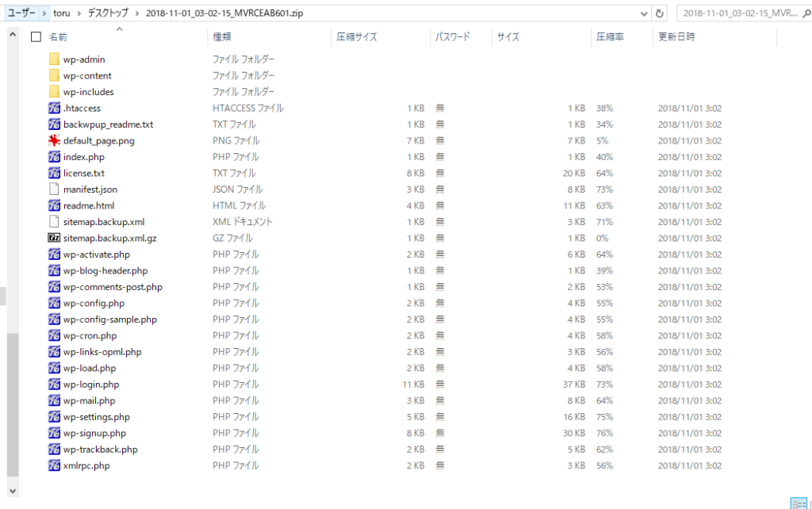Expand the chevron after デスクトップ breadcrumb
Viewport: 812px width, 509px height.
pyautogui.click(x=137, y=13)
